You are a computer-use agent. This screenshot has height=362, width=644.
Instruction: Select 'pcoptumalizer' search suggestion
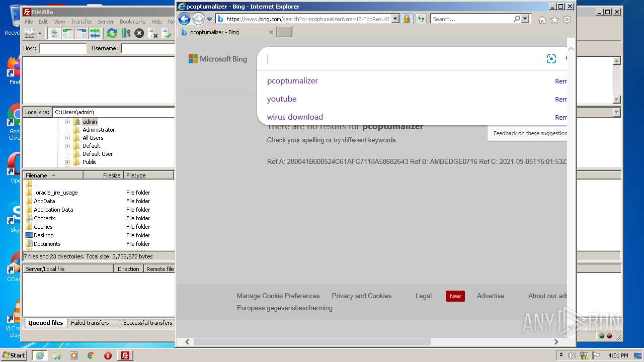(292, 81)
